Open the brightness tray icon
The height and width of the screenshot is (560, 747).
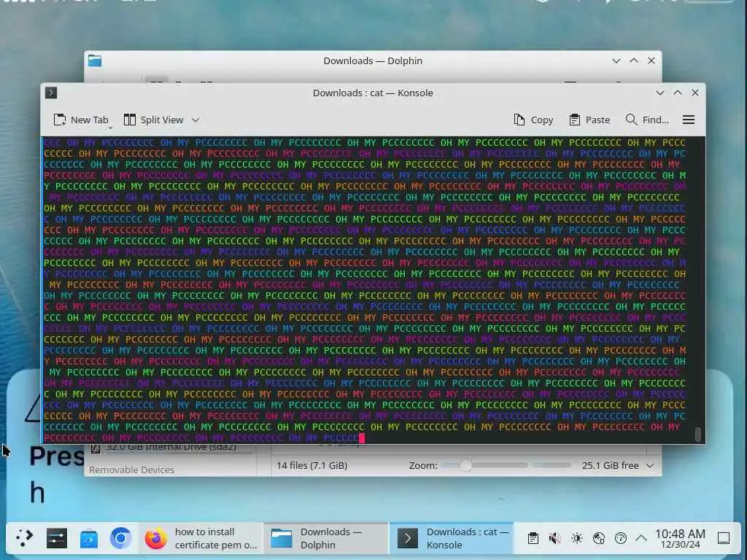pyautogui.click(x=577, y=538)
